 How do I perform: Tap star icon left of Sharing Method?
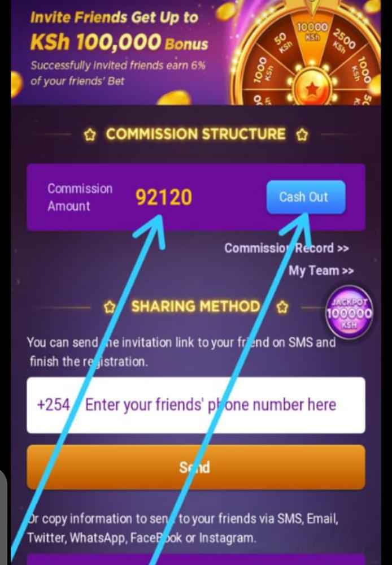pos(110,307)
